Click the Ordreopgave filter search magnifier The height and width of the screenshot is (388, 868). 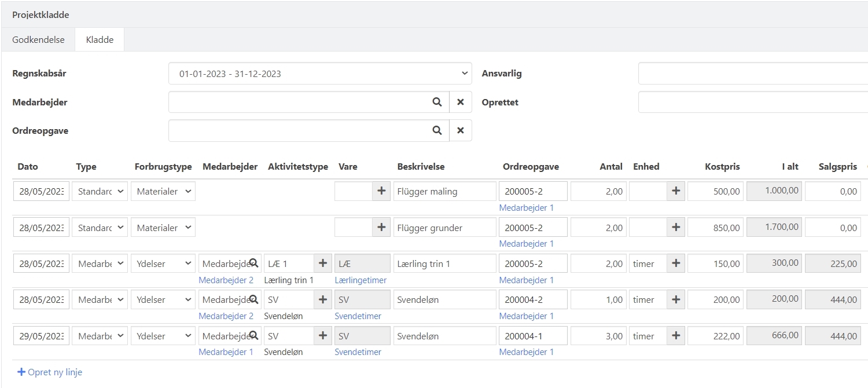pyautogui.click(x=437, y=130)
